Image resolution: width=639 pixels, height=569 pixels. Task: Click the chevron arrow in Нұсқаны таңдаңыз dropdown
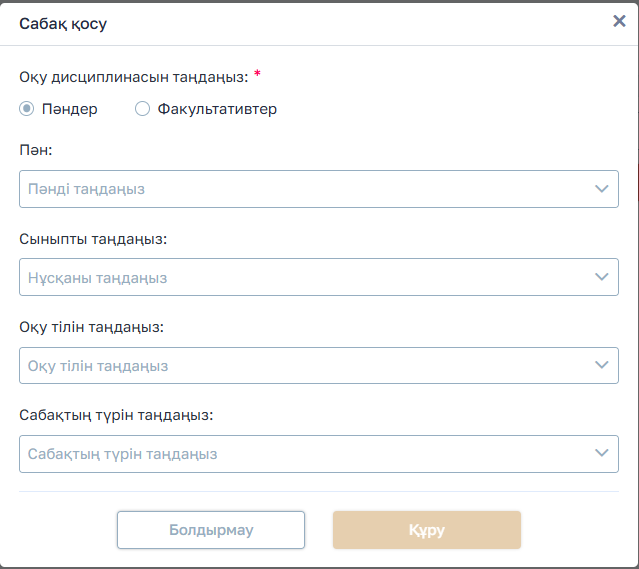[x=601, y=277]
